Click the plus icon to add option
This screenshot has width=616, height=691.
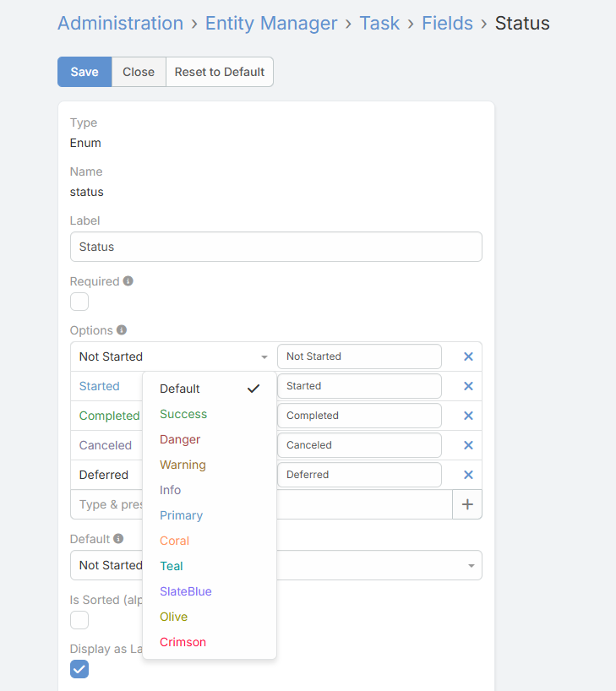467,505
